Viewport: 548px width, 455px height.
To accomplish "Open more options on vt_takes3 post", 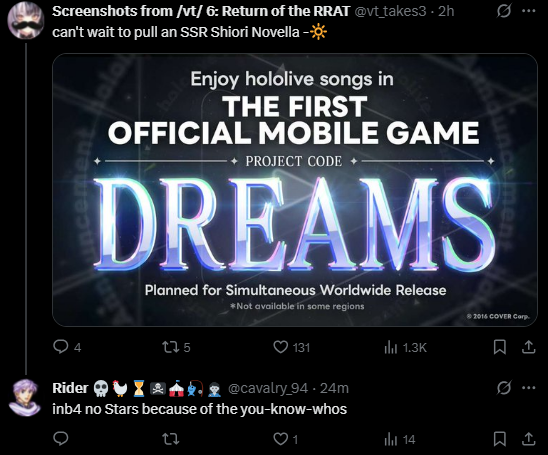I will click(528, 11).
